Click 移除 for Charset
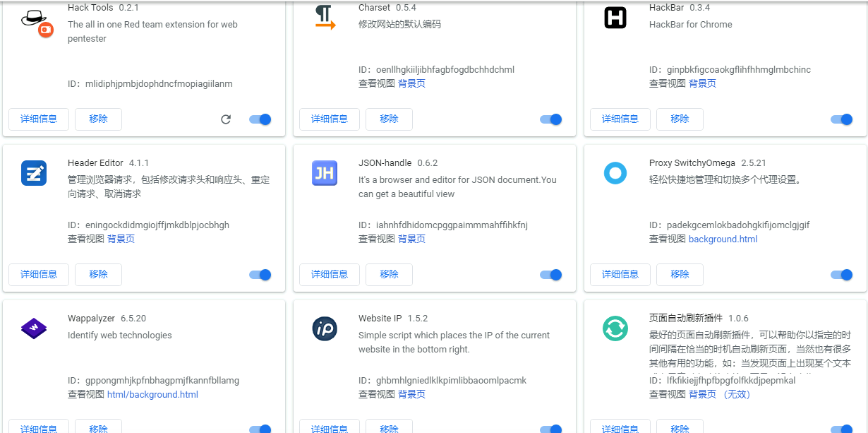Image resolution: width=868 pixels, height=433 pixels. 390,119
